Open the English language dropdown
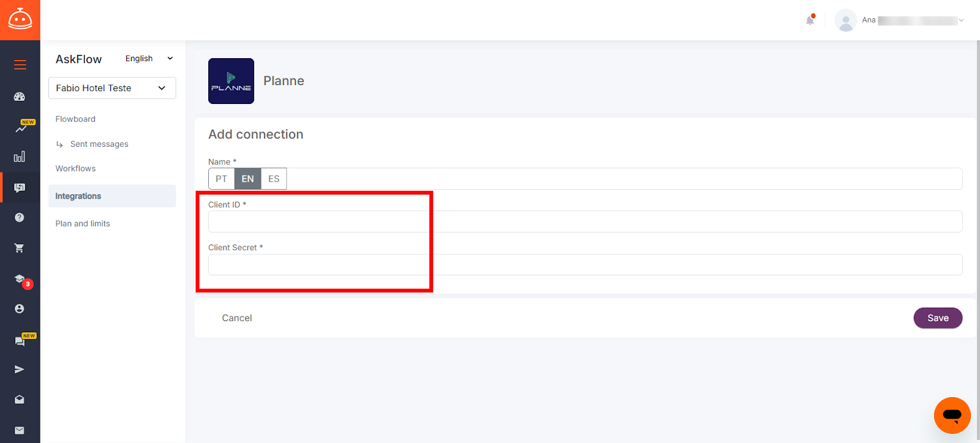 tap(149, 59)
